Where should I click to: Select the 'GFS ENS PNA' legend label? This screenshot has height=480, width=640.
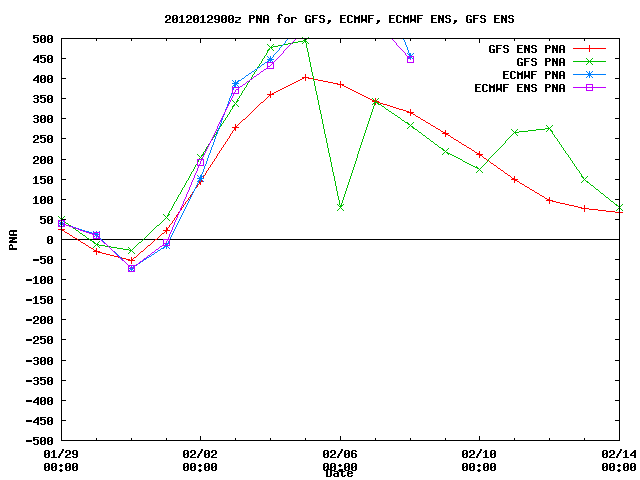527,49
